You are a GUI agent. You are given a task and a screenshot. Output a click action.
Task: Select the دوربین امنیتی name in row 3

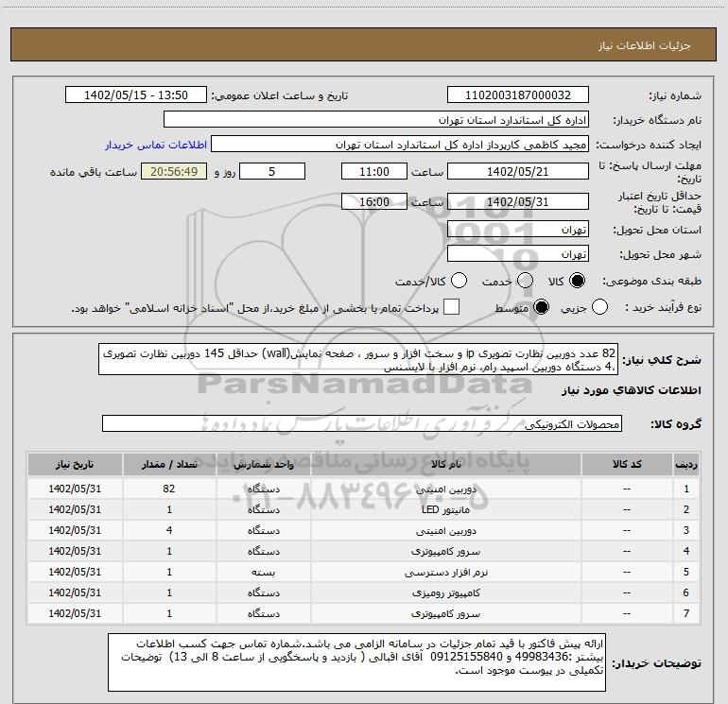445,530
